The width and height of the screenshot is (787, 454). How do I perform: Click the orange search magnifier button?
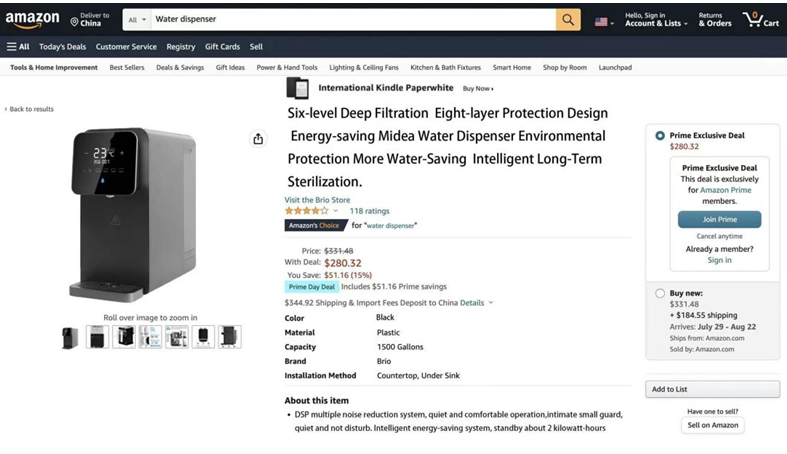pyautogui.click(x=568, y=19)
